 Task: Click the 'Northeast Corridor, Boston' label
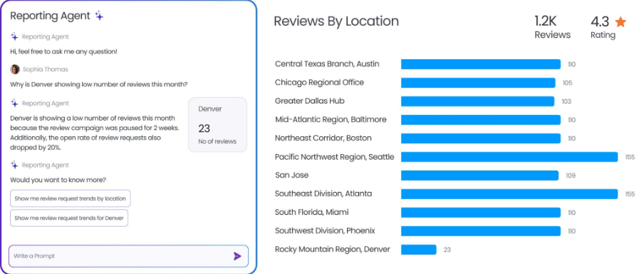pyautogui.click(x=323, y=138)
